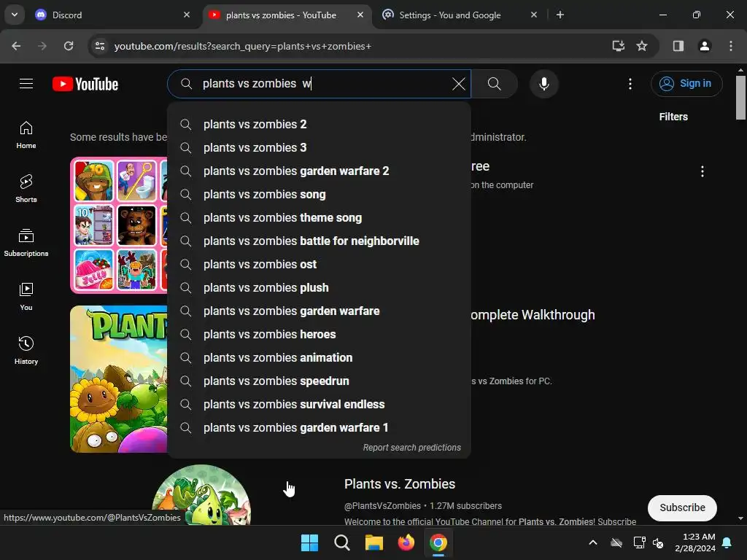Click the page vertical scrollbar thumb

(x=740, y=98)
